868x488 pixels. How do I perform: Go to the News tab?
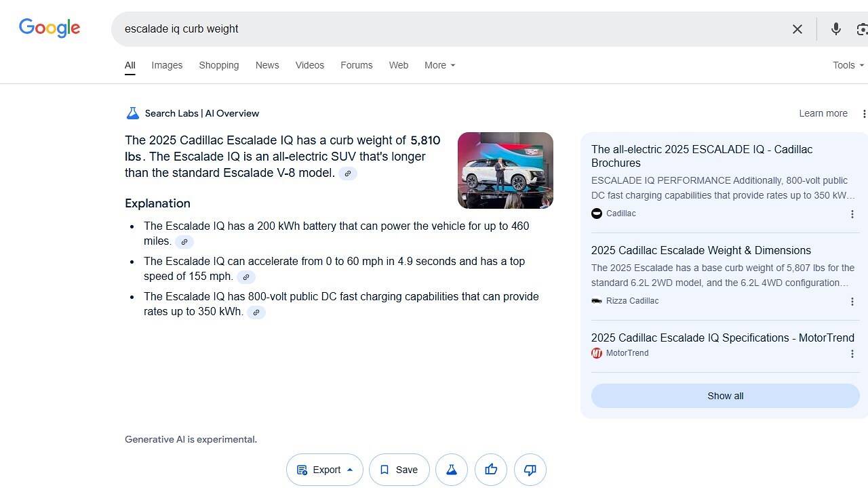pos(267,65)
